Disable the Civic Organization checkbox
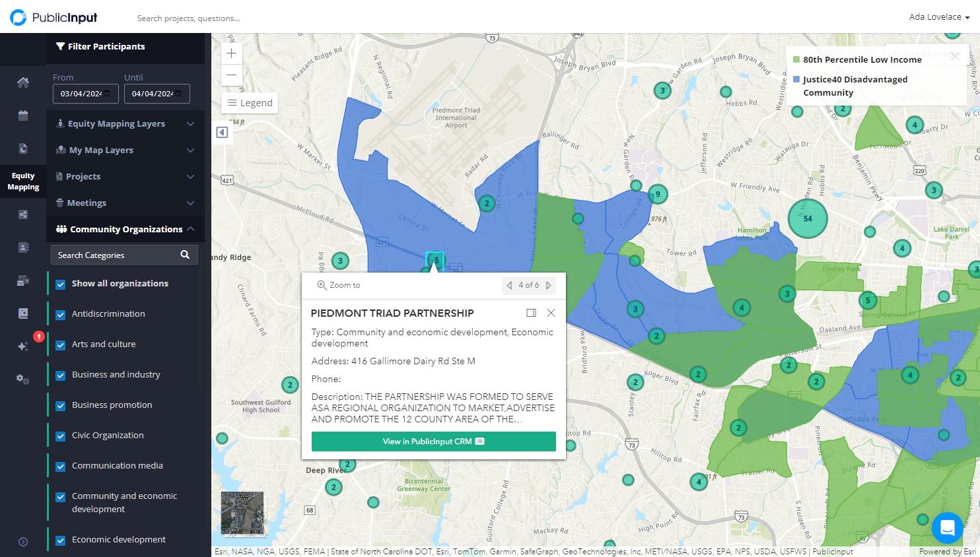Image resolution: width=980 pixels, height=557 pixels. point(60,436)
